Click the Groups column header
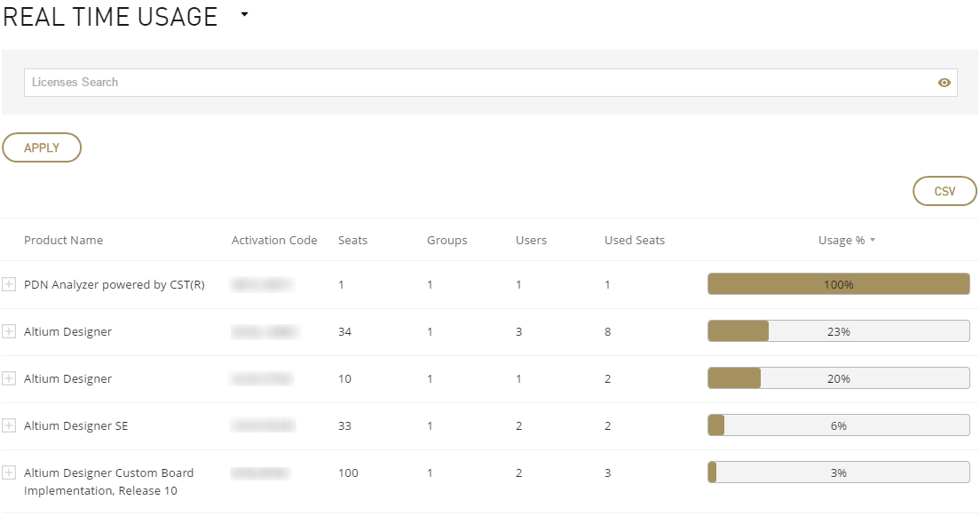 coord(447,240)
